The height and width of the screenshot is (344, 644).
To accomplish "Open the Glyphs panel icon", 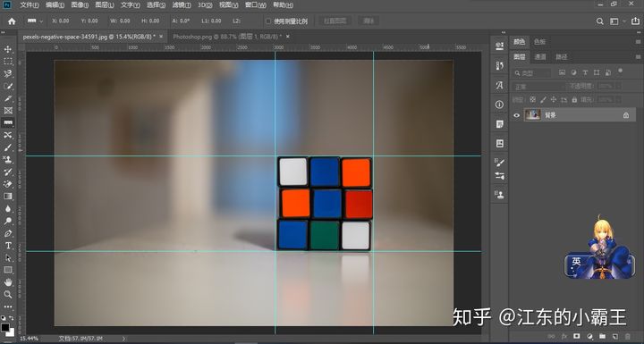I will [x=499, y=85].
